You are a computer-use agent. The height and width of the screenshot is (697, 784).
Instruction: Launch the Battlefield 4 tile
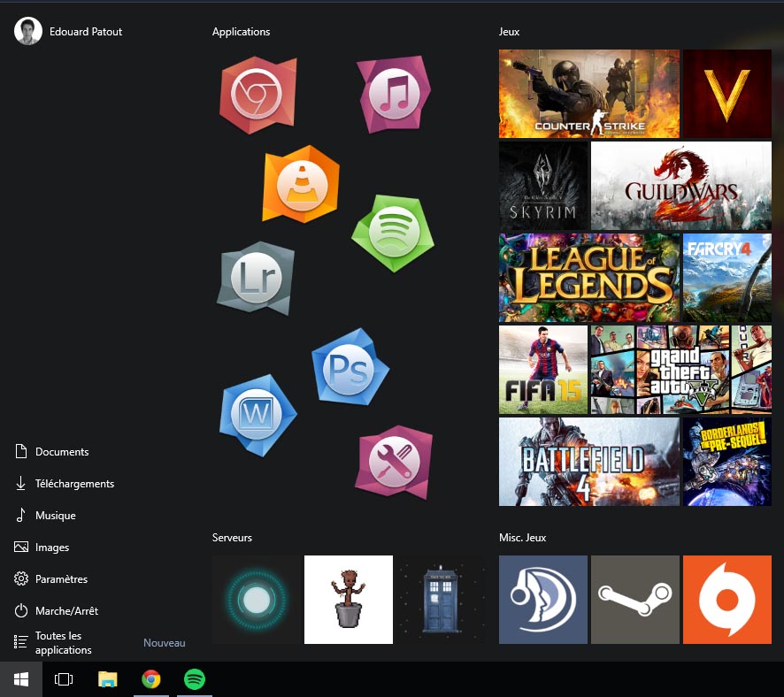pyautogui.click(x=589, y=462)
